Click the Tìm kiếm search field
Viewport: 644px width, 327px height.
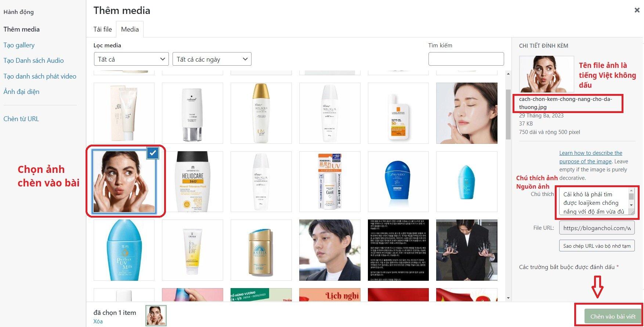(x=466, y=59)
